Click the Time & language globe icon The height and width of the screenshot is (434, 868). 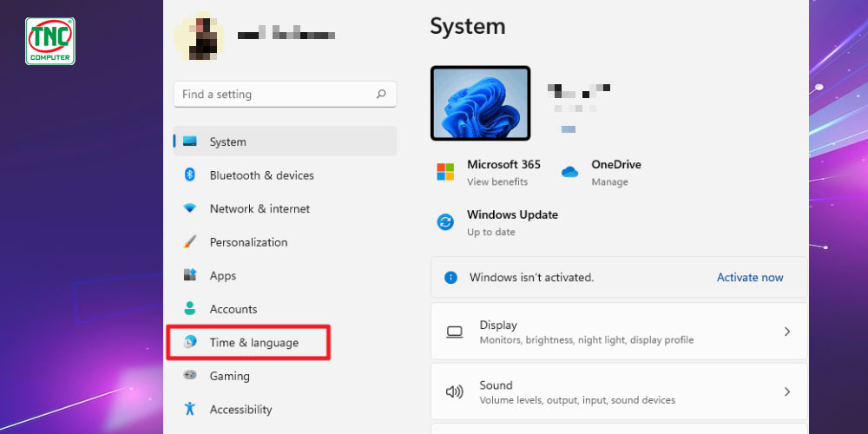click(190, 342)
